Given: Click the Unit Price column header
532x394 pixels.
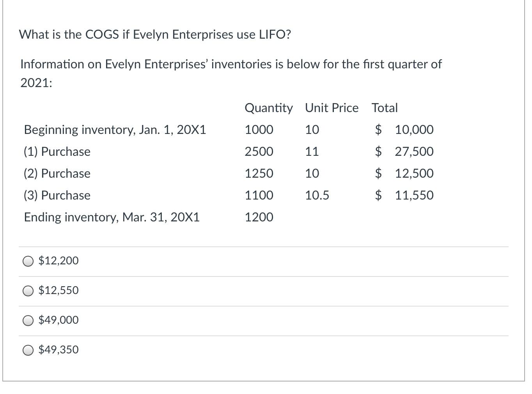Looking at the screenshot, I should (331, 108).
